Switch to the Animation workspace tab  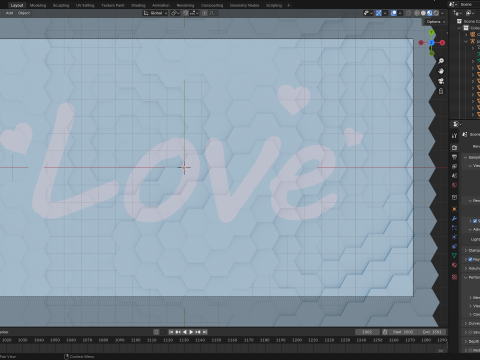[161, 5]
